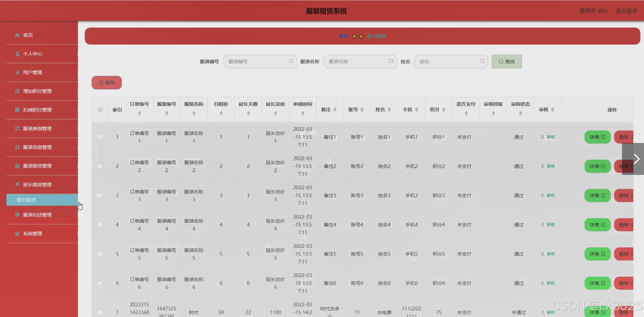Toggle the select-all checkbox in table header

tap(100, 110)
